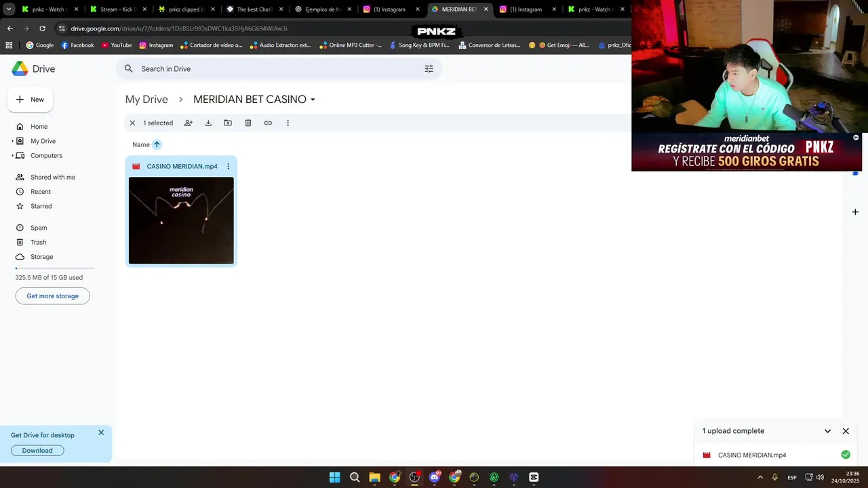Screen dimensions: 868x488
Task: Open the three-dot menu on CASINO MERIDIAN.mp4
Action: tap(228, 166)
